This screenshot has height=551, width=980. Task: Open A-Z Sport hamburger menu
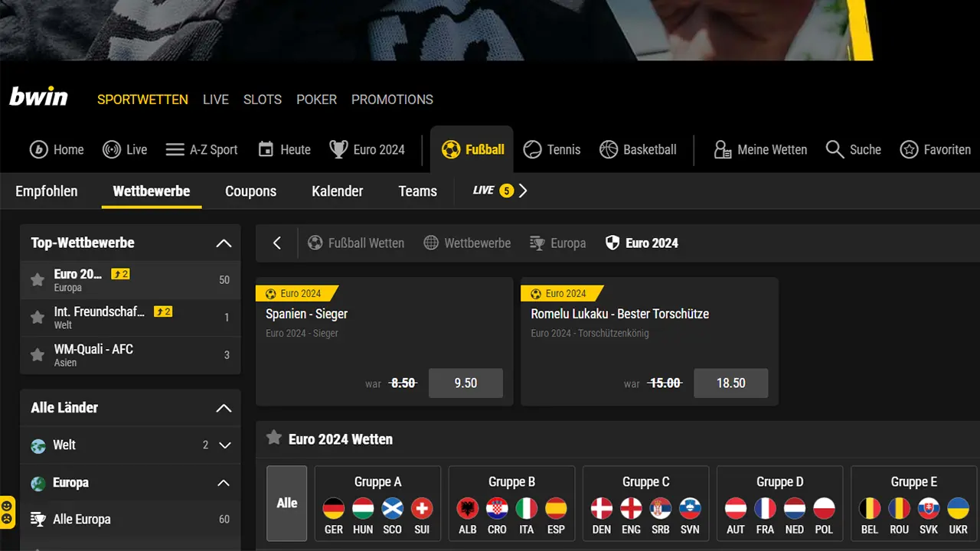click(175, 150)
